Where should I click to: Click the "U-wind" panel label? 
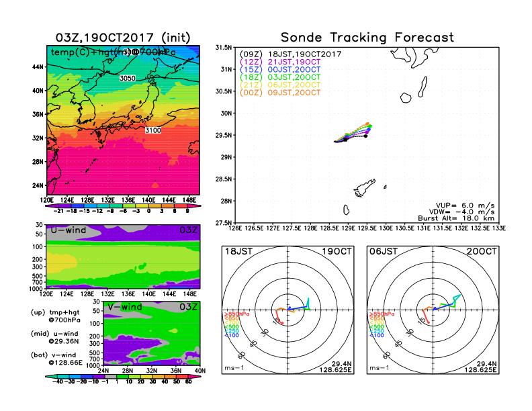(x=69, y=230)
